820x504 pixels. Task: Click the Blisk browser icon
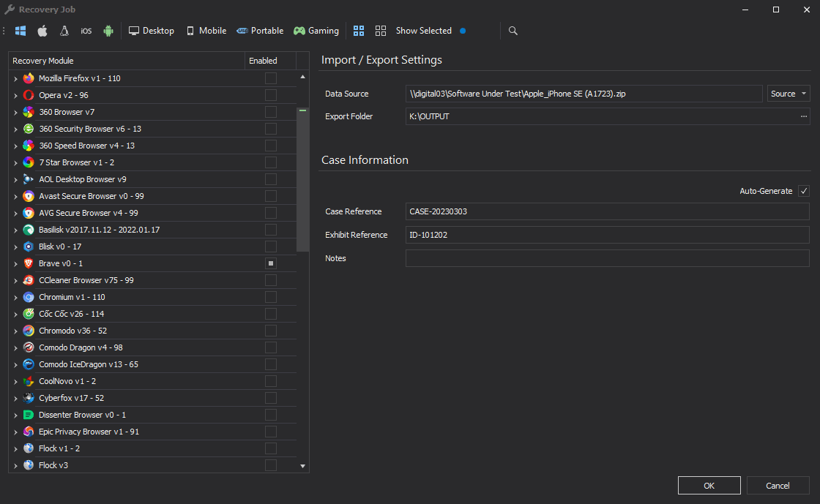(29, 247)
